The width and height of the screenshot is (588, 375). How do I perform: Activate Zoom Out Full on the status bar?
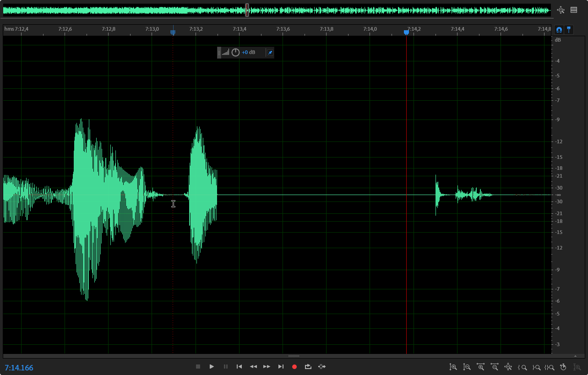tap(508, 367)
